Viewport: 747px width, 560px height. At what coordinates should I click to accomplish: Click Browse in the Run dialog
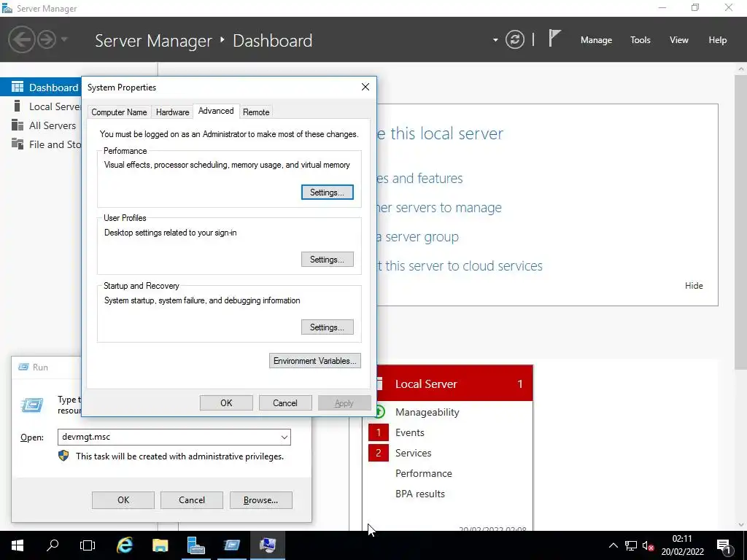coord(260,500)
